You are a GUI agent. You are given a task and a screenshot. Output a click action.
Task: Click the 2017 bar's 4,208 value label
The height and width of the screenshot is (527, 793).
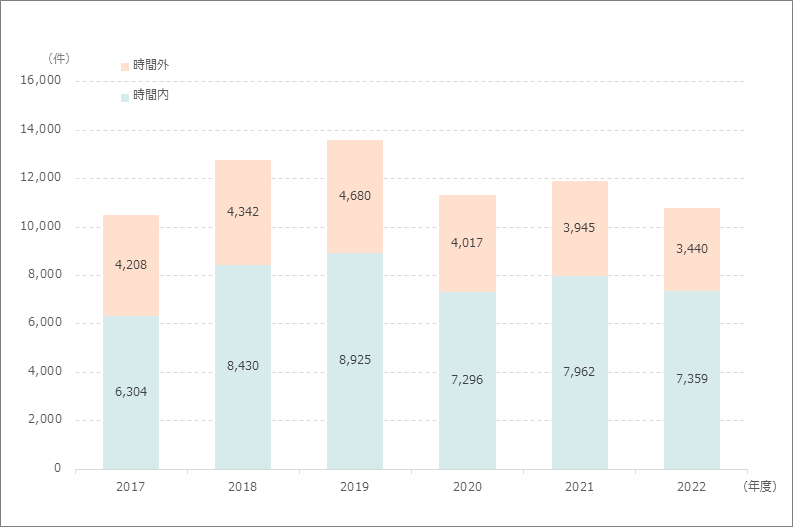(x=131, y=265)
